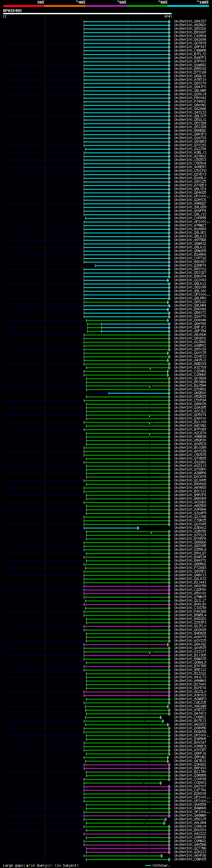Click the cyan ~100% identity legend bar

click(x=188, y=6)
